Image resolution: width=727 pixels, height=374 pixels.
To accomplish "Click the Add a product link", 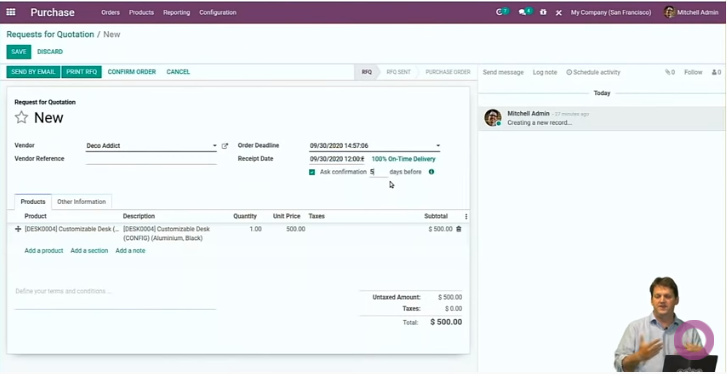I will (x=44, y=251).
